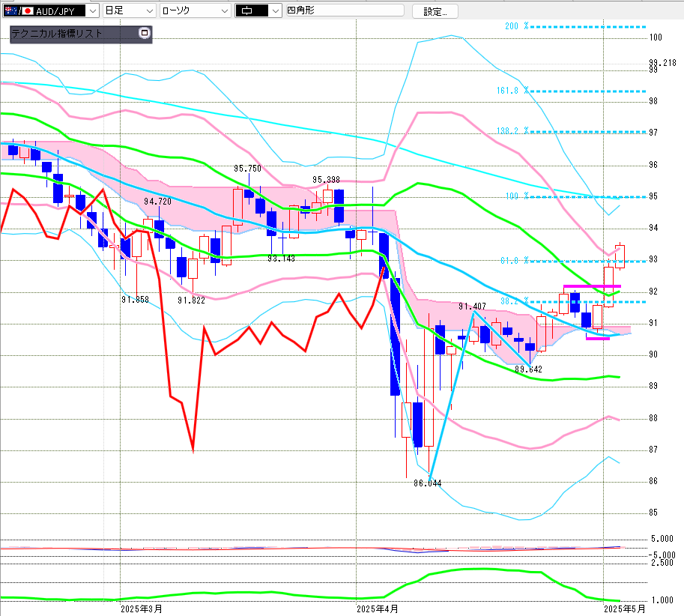
Task: Click the 100 % Fibonacci level label
Action: [x=517, y=196]
